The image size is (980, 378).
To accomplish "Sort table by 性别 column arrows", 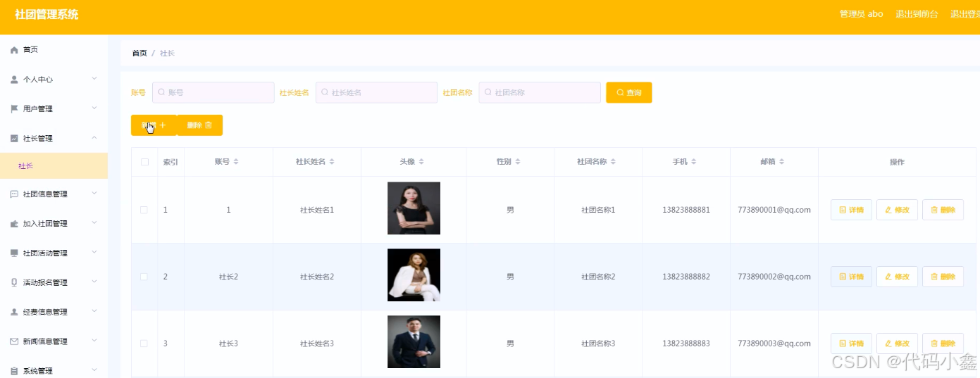I will (518, 162).
